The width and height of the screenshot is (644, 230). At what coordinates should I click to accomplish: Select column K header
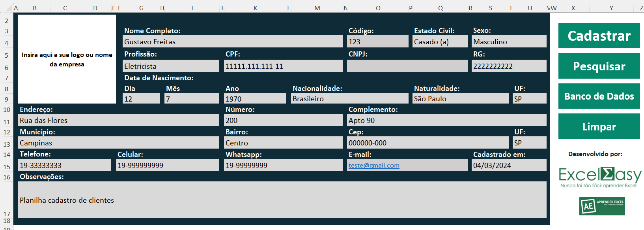(x=255, y=8)
